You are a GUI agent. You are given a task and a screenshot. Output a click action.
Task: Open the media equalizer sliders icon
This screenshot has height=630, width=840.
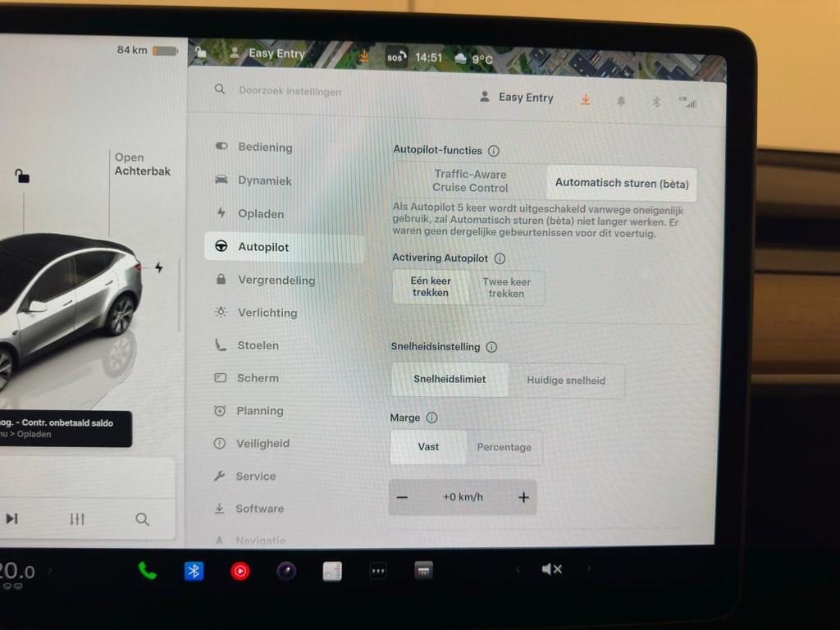(77, 518)
